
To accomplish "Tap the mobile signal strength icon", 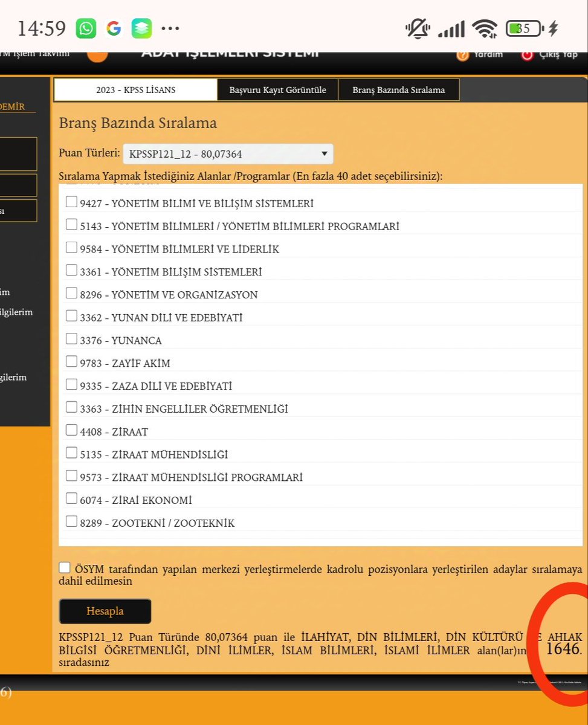I will [451, 28].
